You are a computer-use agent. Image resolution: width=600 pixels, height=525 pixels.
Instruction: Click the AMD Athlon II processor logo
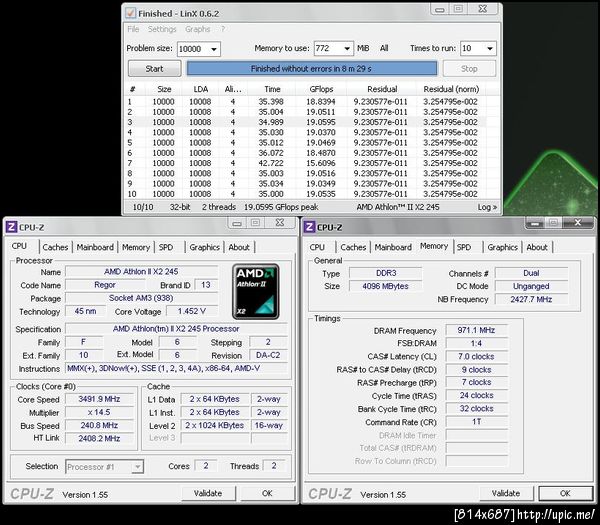256,291
